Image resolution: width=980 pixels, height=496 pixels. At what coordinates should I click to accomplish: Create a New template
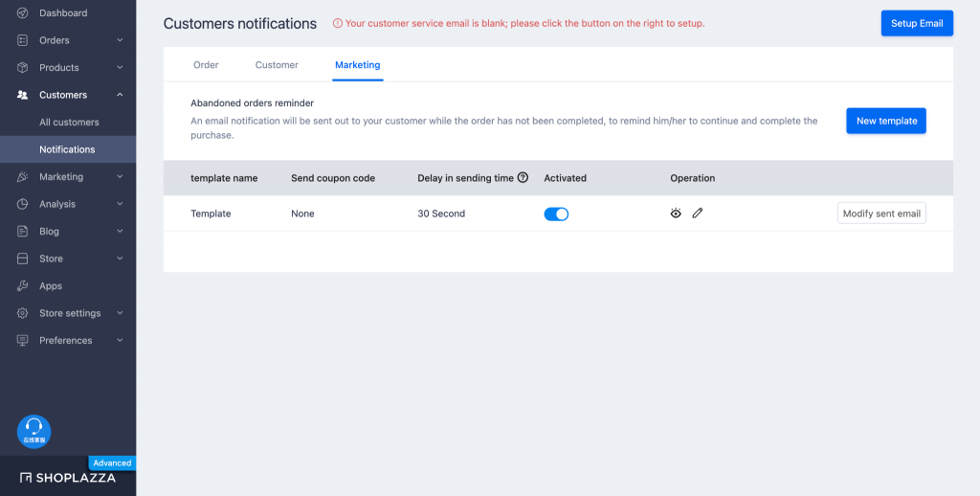[x=885, y=121]
